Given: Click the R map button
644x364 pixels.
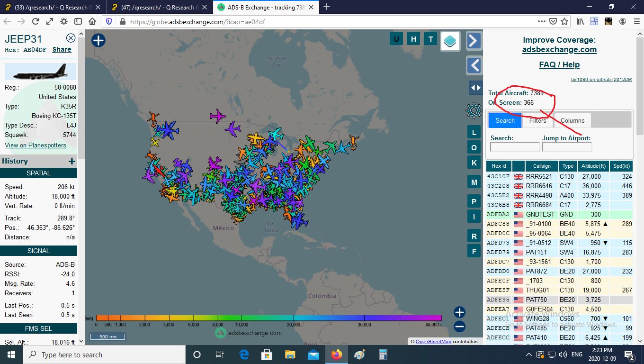Looking at the screenshot, I should pos(474,236).
